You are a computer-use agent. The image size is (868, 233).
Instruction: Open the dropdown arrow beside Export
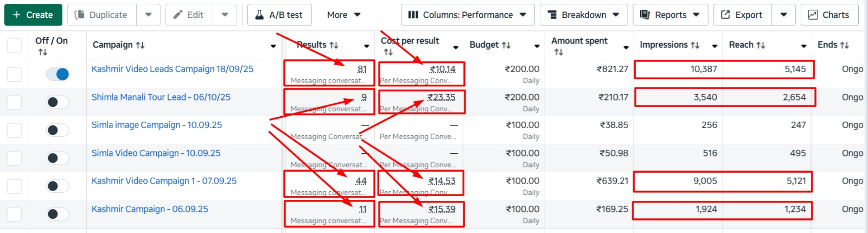783,15
